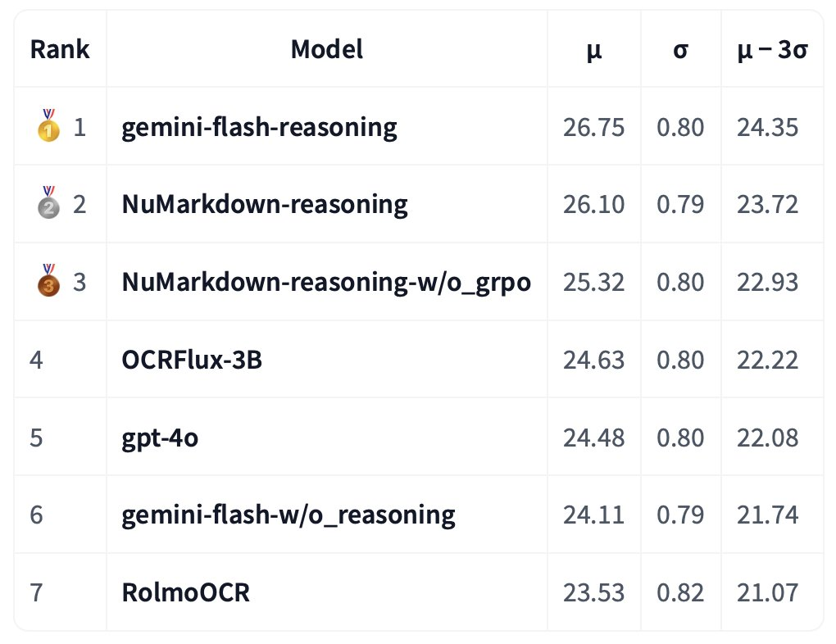Click the Model column header
Viewport: 836px width, 644px height.
pyautogui.click(x=326, y=49)
